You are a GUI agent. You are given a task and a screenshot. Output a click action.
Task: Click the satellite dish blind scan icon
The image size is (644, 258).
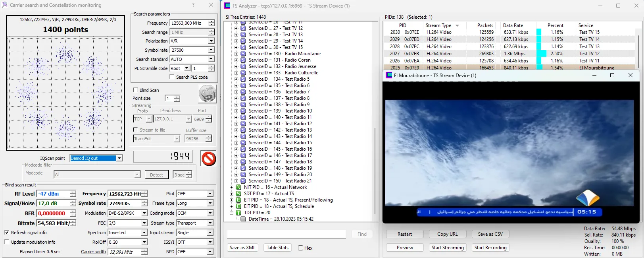pyautogui.click(x=207, y=94)
